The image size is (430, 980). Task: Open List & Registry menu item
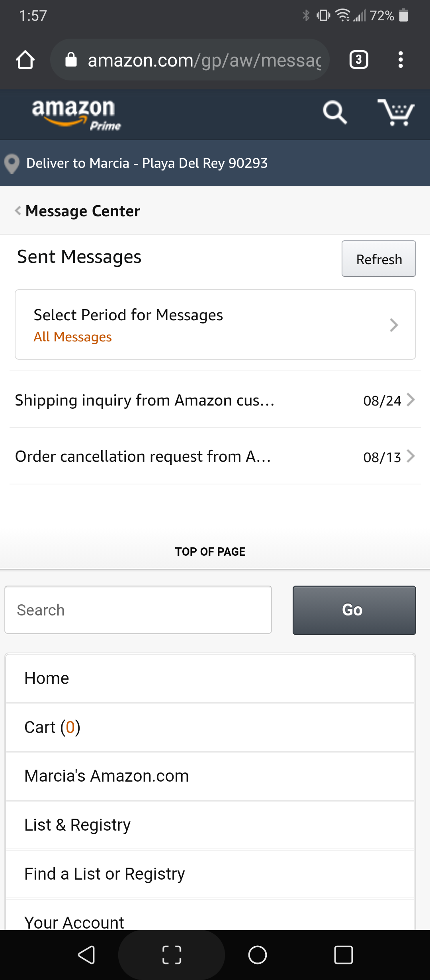210,825
